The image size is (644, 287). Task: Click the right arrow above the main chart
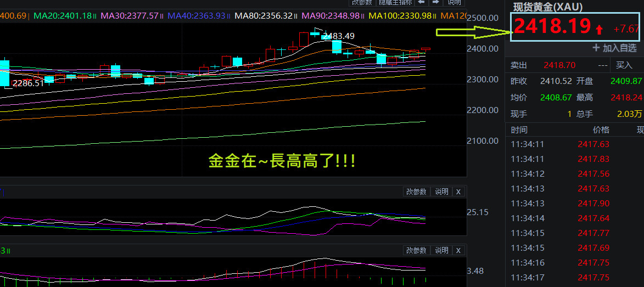[x=436, y=2]
